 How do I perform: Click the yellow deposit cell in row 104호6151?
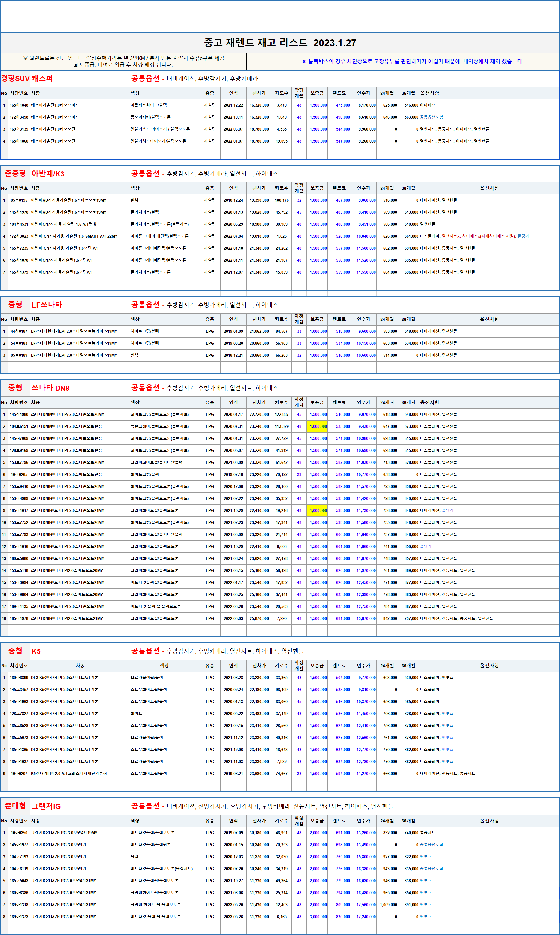[x=317, y=427]
